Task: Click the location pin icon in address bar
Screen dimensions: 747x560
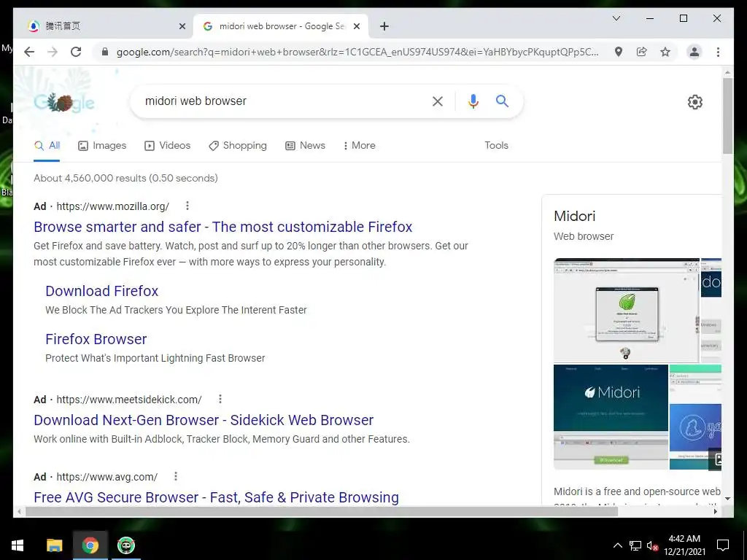Action: point(619,52)
